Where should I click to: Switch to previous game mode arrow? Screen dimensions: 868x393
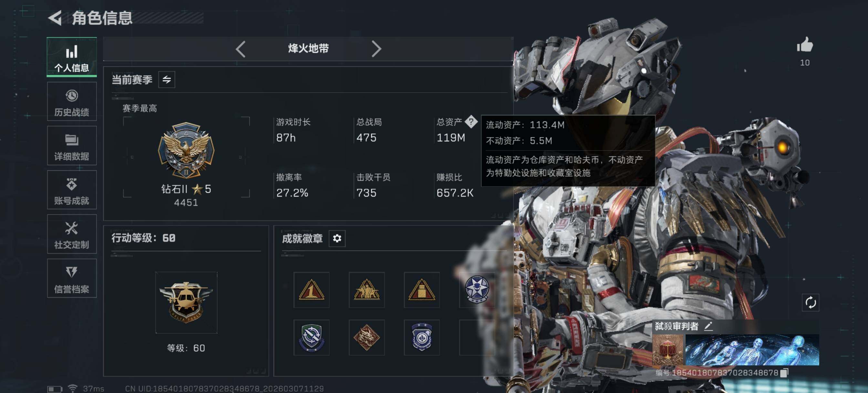point(240,49)
